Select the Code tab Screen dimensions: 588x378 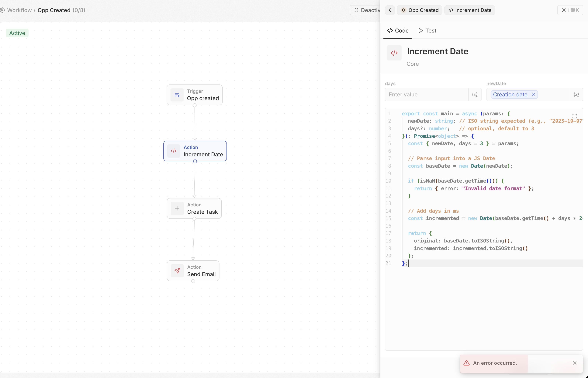[x=398, y=31]
